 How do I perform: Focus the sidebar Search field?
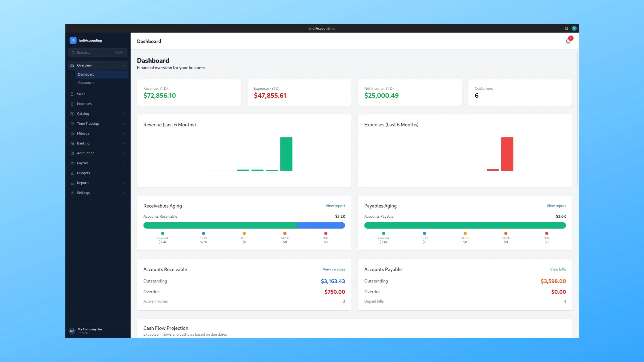click(98, 53)
